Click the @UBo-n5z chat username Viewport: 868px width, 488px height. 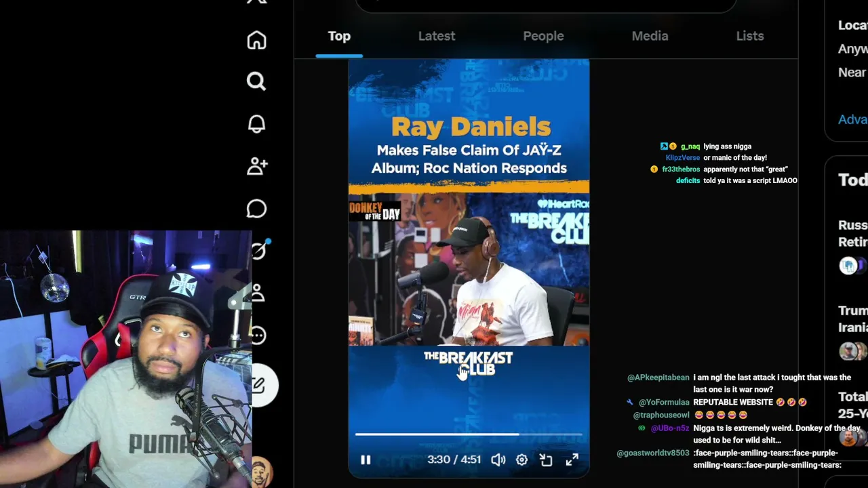pos(670,428)
